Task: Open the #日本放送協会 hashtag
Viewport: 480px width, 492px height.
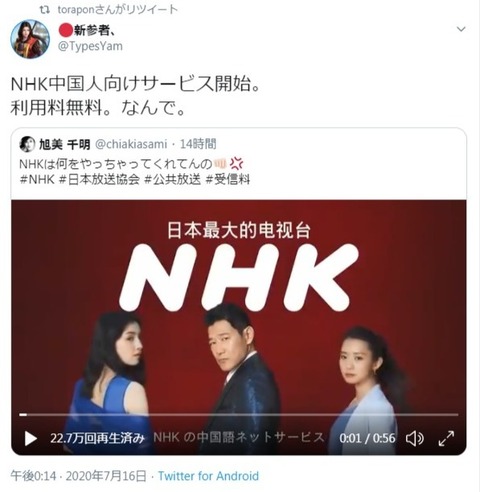Action: tap(99, 180)
